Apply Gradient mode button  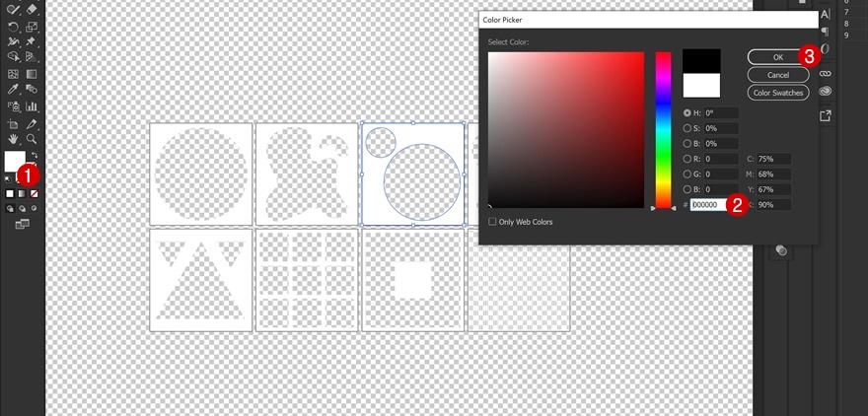click(22, 194)
